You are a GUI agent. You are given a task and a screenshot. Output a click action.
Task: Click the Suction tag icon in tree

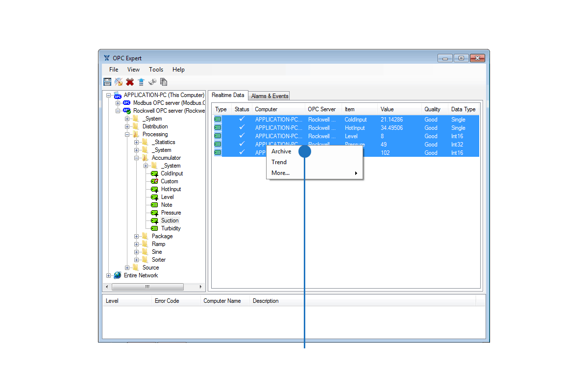coord(154,220)
